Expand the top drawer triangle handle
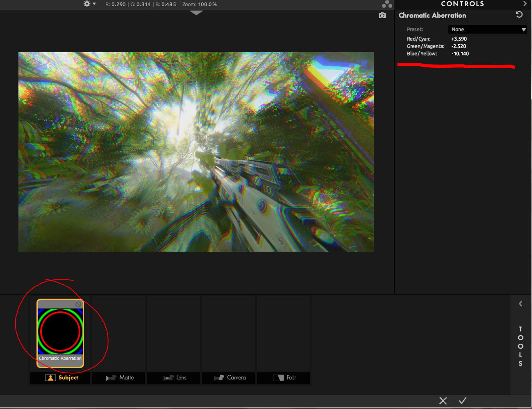This screenshot has width=532, height=409. pos(196,13)
